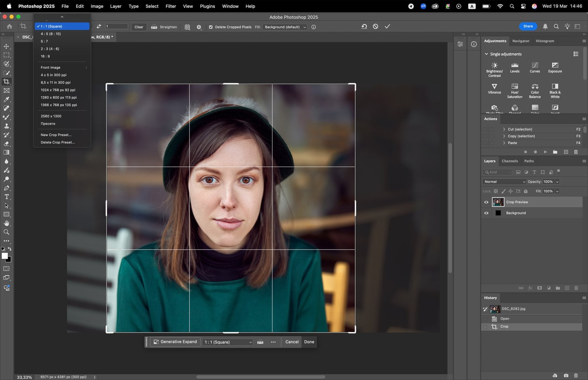Select the Move tool
588x380 pixels.
6,46
